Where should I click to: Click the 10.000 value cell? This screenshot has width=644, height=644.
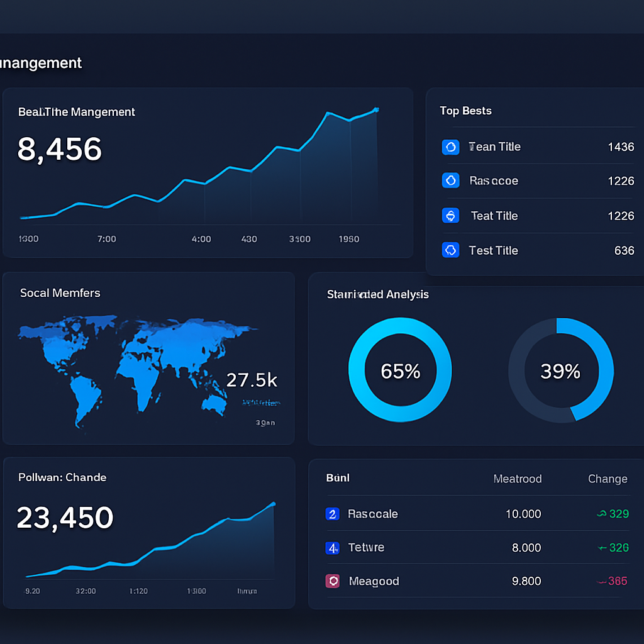point(523,514)
